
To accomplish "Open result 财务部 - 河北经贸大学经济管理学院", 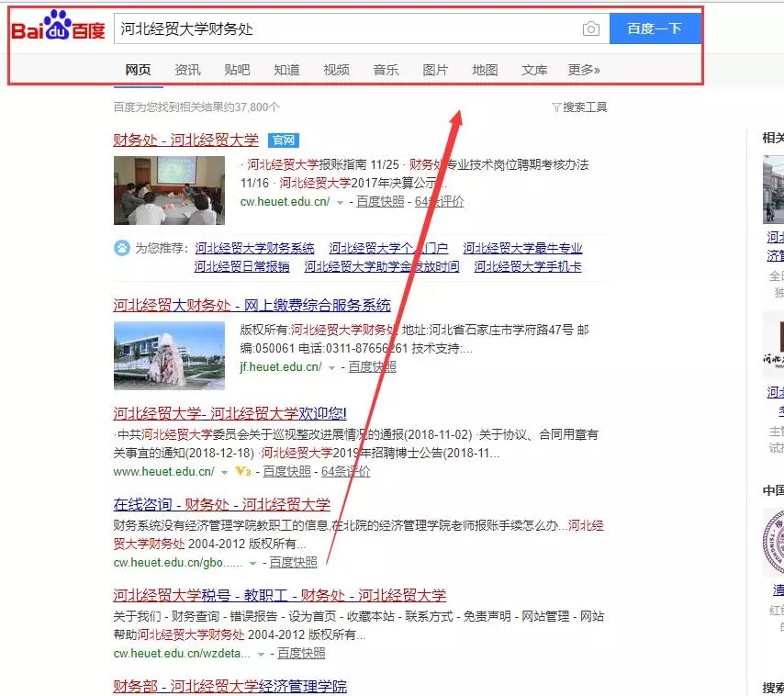I will [230, 687].
